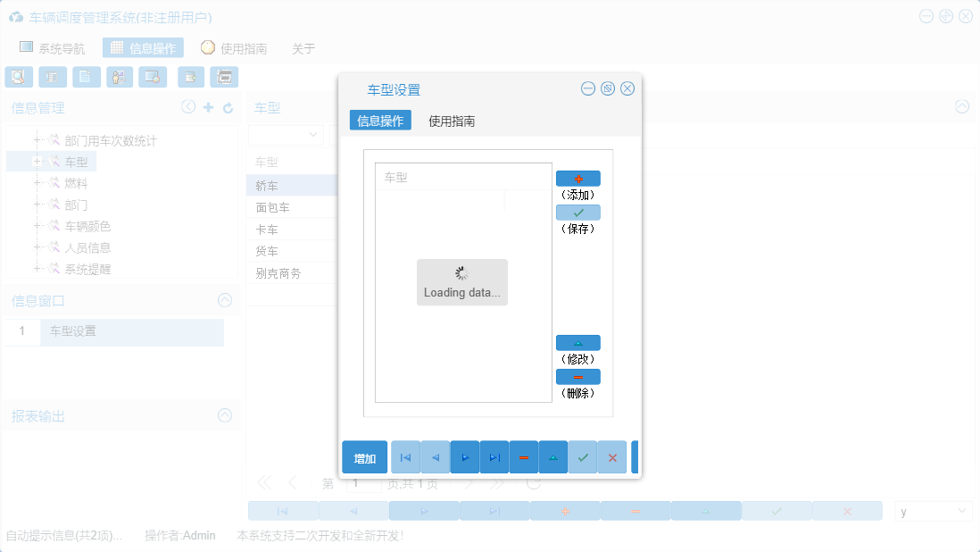Click the 保存 (save) checkmark in the dialog
Image resolution: width=980 pixels, height=552 pixels.
point(578,212)
